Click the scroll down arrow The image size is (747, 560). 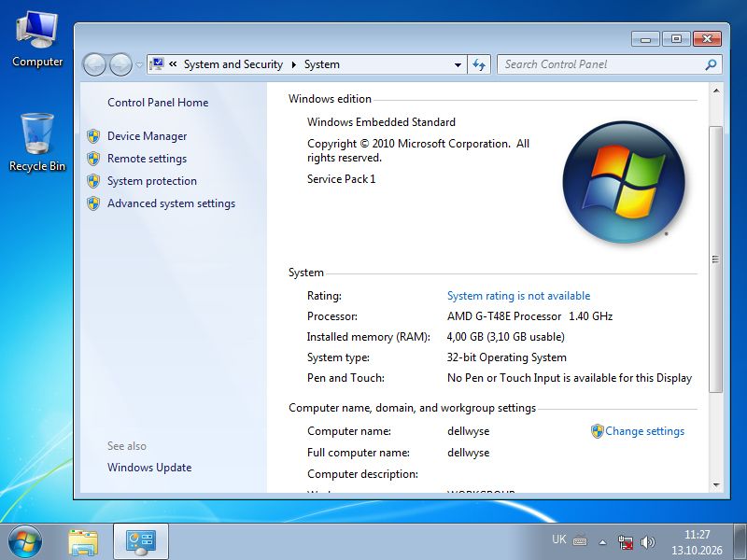click(x=715, y=484)
